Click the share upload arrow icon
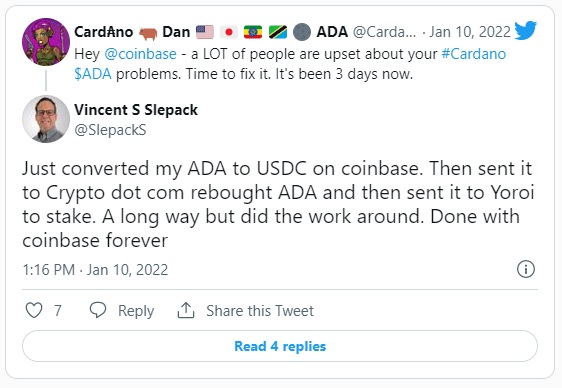562x388 pixels. tap(186, 310)
